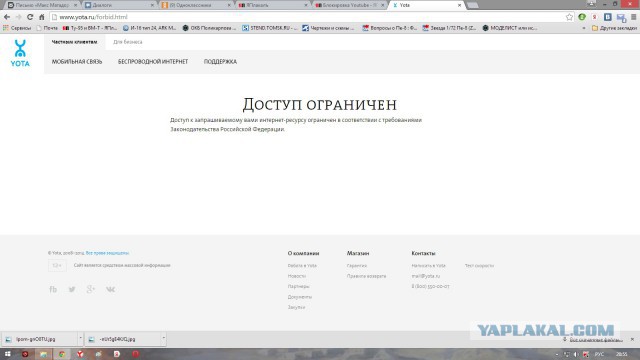Go back with the browser back arrow
The height and width of the screenshot is (360, 640).
click(7, 17)
